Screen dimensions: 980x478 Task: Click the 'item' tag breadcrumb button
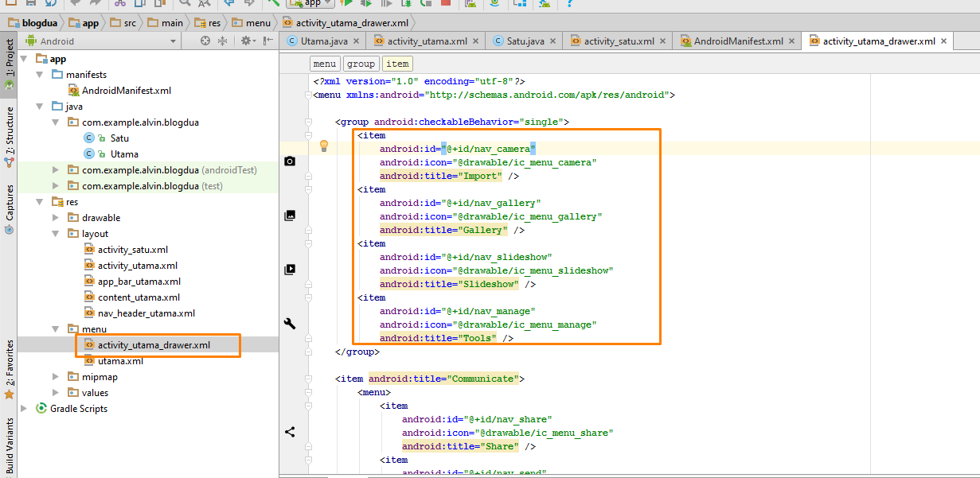[x=397, y=64]
